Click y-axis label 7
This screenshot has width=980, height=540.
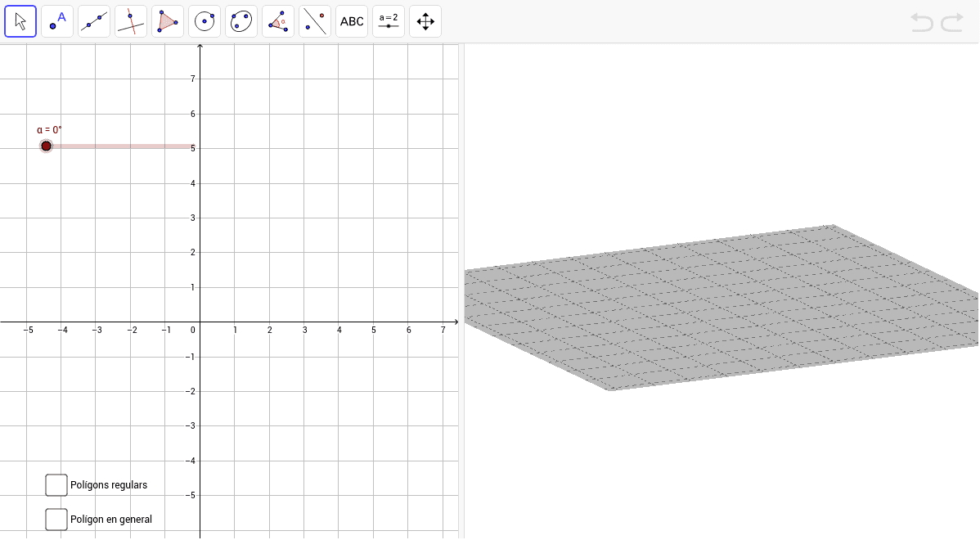coord(193,79)
